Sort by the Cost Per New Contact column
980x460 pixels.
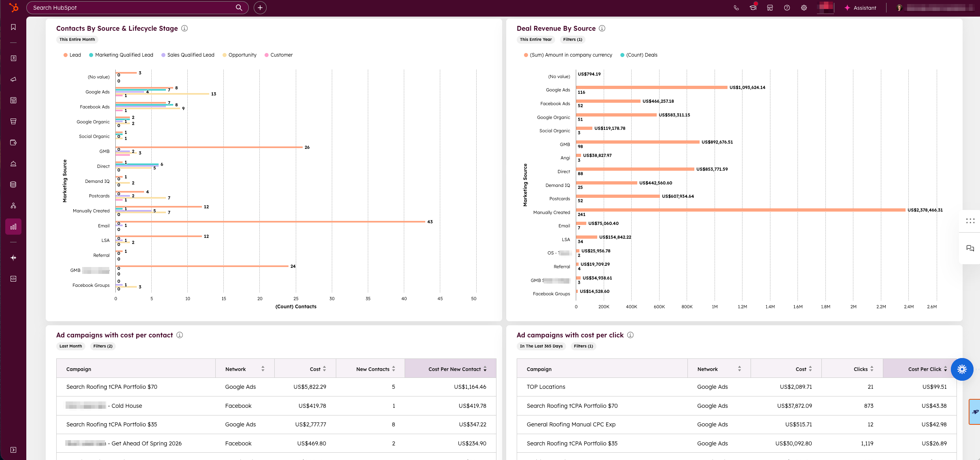click(x=455, y=369)
